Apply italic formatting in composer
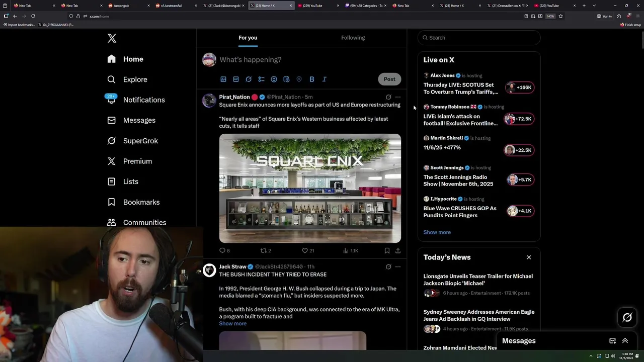 [325, 79]
